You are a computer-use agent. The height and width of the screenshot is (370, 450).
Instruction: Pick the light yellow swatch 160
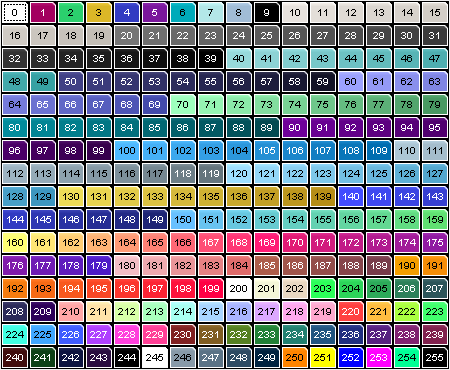pyautogui.click(x=14, y=242)
